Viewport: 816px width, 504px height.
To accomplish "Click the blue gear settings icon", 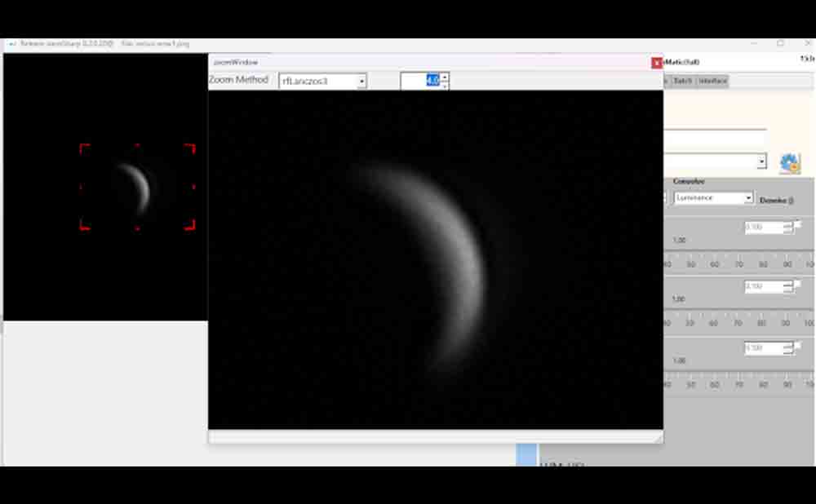I will pyautogui.click(x=789, y=163).
